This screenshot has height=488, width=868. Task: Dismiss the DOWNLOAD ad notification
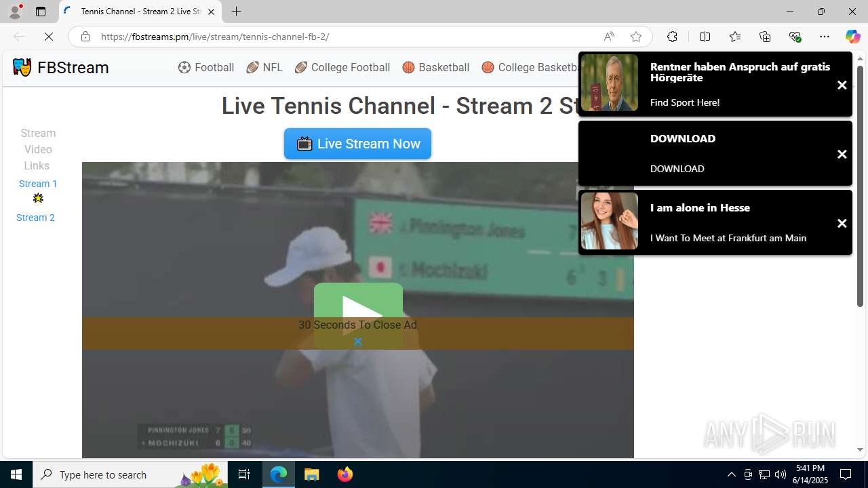pos(842,155)
